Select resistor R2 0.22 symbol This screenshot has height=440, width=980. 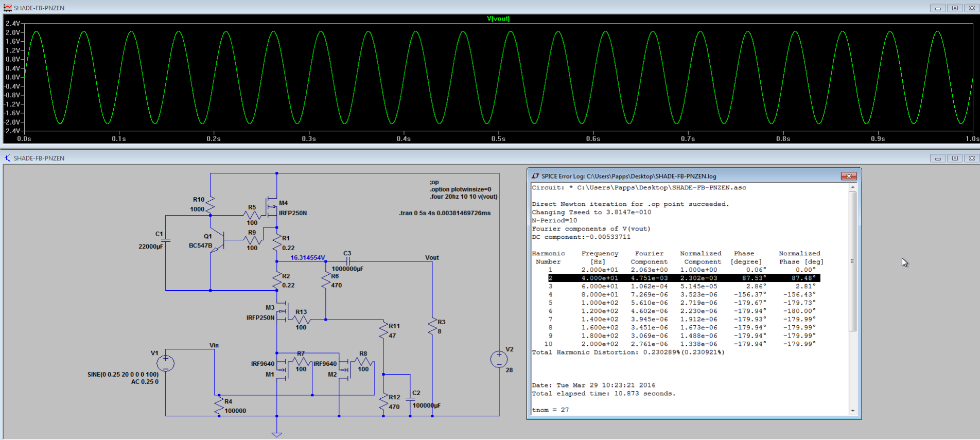(277, 280)
